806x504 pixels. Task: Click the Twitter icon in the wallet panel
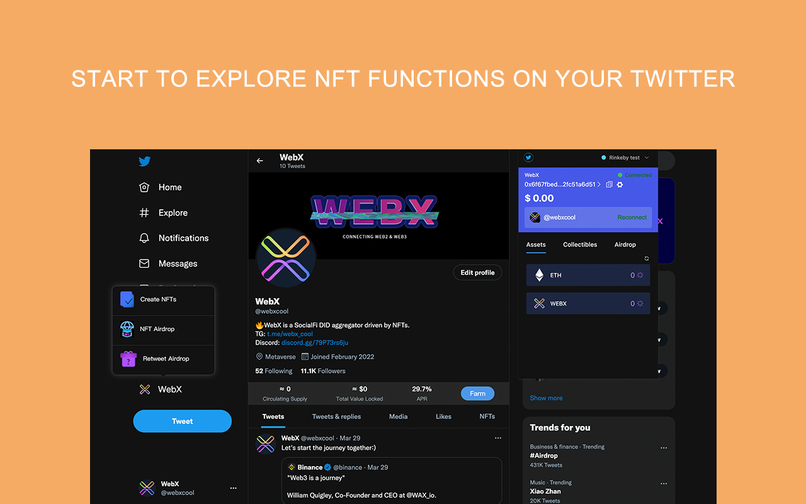(528, 157)
